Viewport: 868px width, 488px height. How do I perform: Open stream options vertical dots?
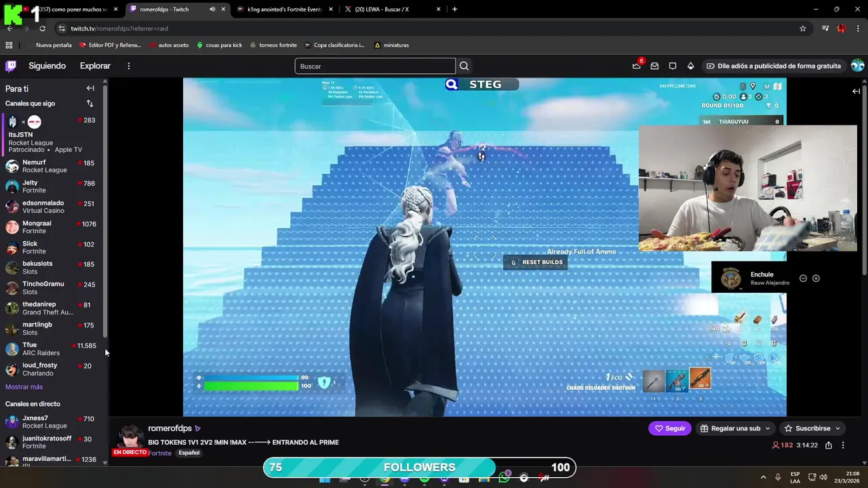tap(843, 445)
